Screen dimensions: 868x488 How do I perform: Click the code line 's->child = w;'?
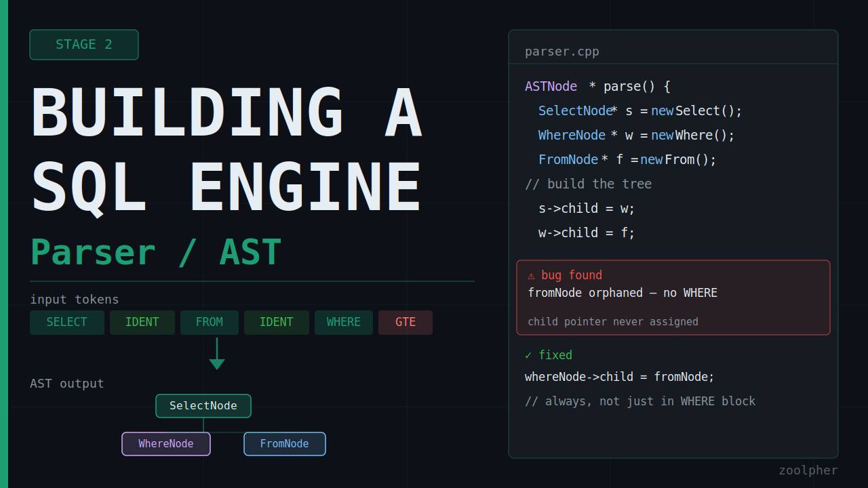click(x=587, y=209)
